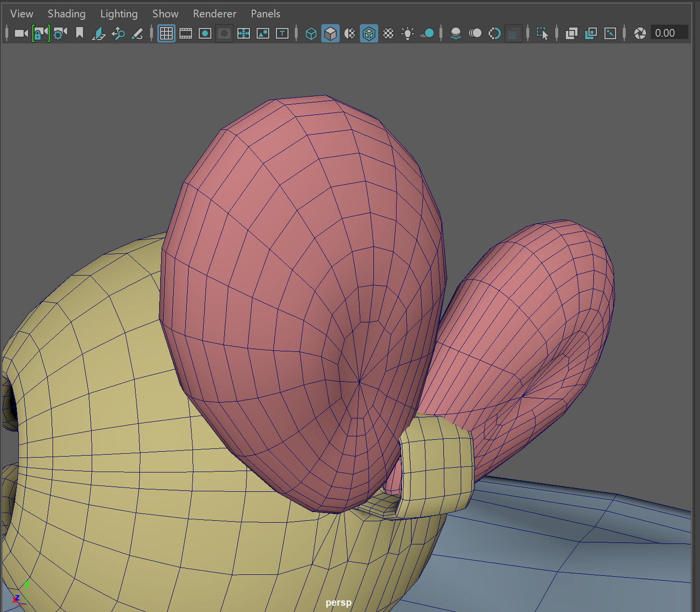Screen dimensions: 700x612
Task: Enable Use All Lights lightbulb icon
Action: pyautogui.click(x=408, y=33)
